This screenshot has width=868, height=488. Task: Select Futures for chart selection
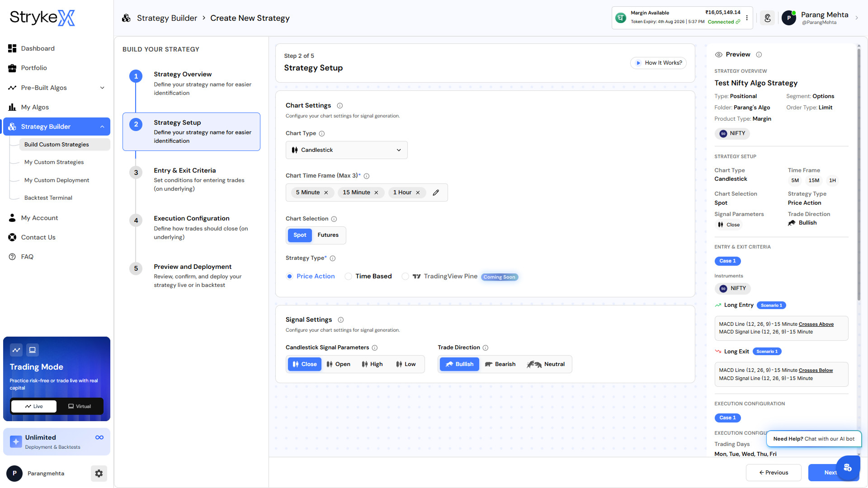328,235
